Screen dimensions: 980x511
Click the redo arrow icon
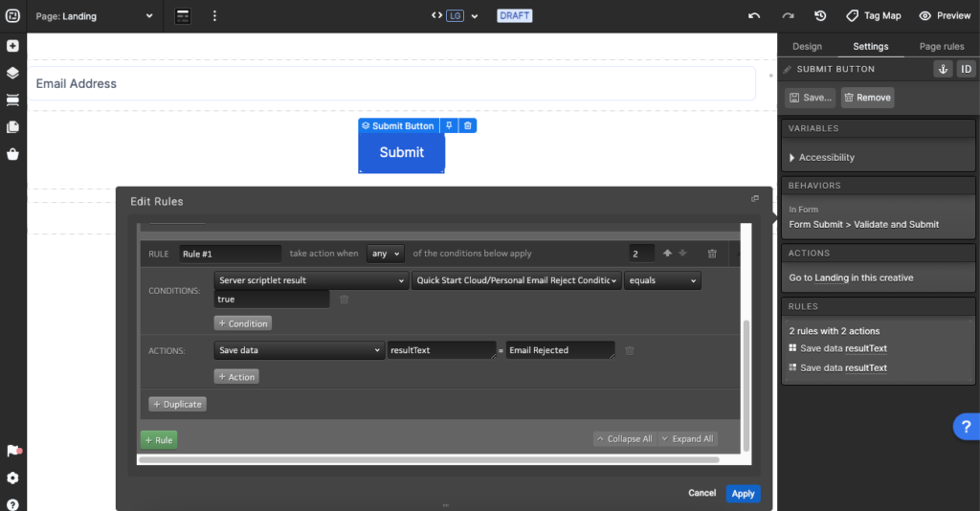click(788, 16)
